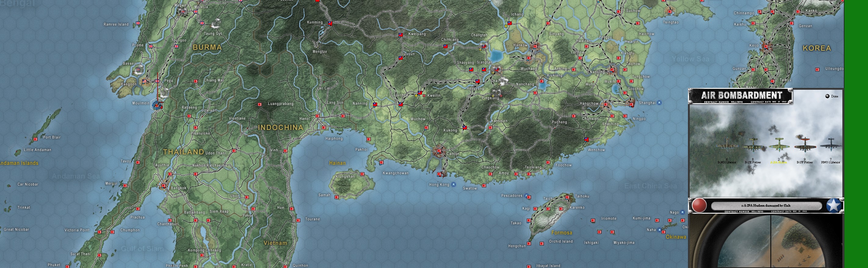868x268 pixels.
Task: Click the 'Quinhon' map label
Action: pyautogui.click(x=301, y=266)
